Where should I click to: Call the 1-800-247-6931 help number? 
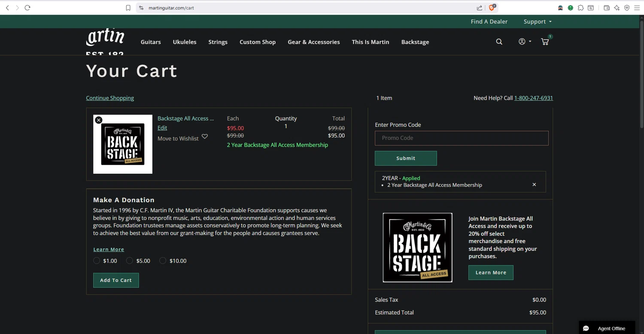(534, 98)
